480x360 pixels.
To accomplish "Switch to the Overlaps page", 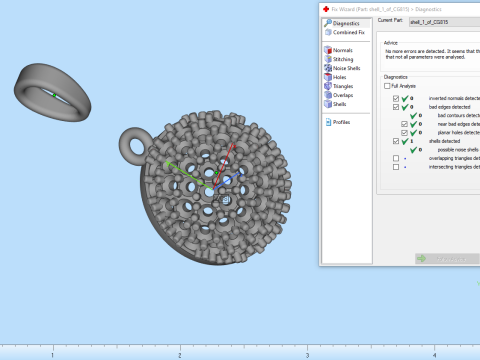I will [x=339, y=95].
